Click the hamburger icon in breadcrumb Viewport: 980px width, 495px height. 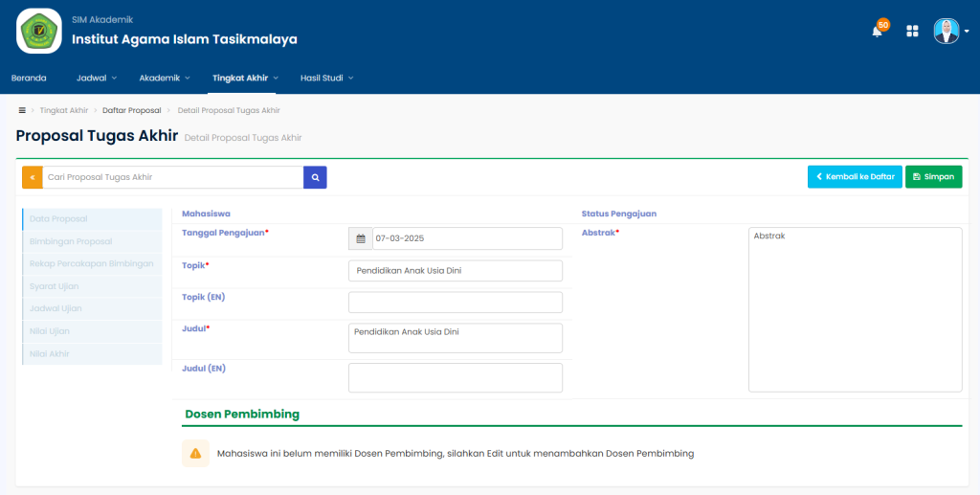coord(22,110)
